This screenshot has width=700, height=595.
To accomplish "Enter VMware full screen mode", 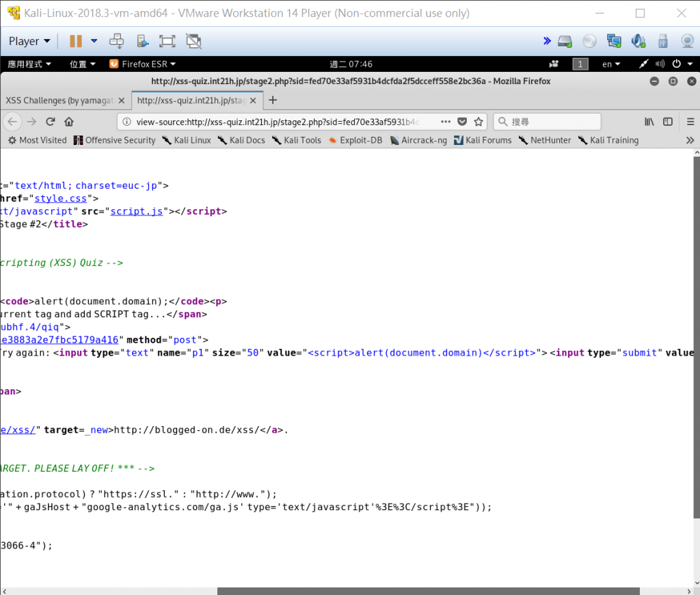I will pos(167,41).
